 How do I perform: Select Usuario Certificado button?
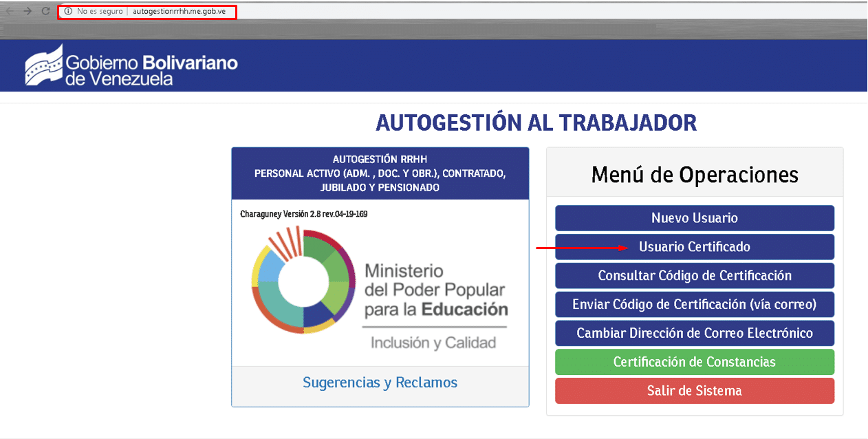tap(695, 247)
